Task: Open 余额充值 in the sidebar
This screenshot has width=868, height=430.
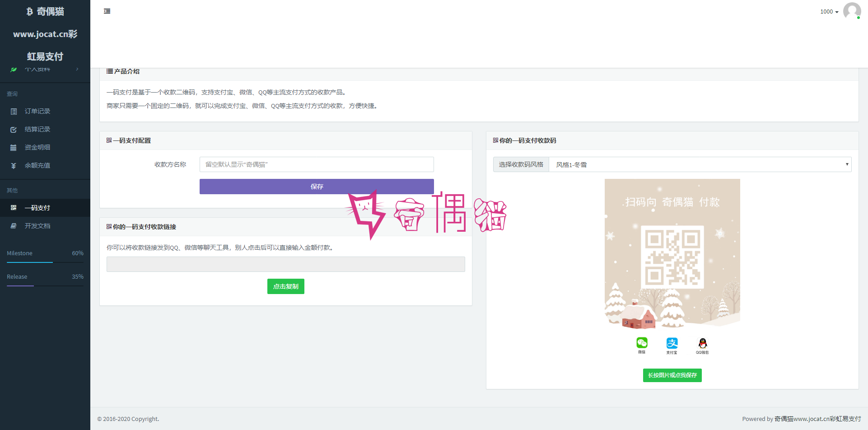Action: pyautogui.click(x=45, y=165)
